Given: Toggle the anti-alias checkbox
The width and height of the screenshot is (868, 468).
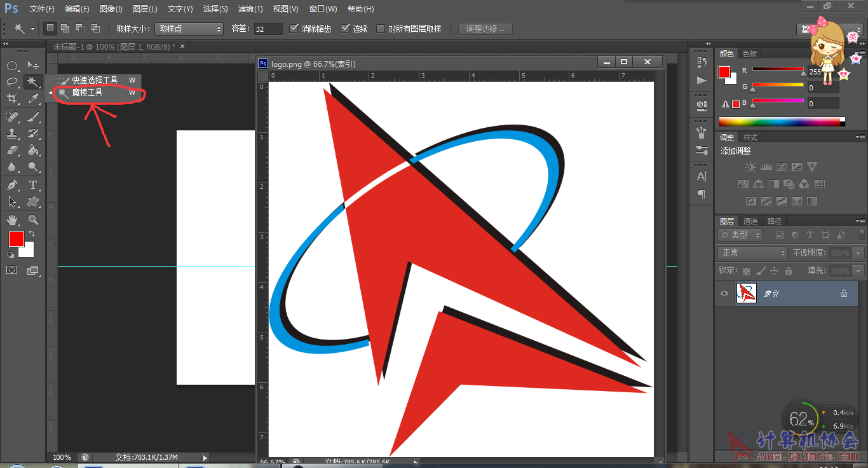Looking at the screenshot, I should pos(294,29).
